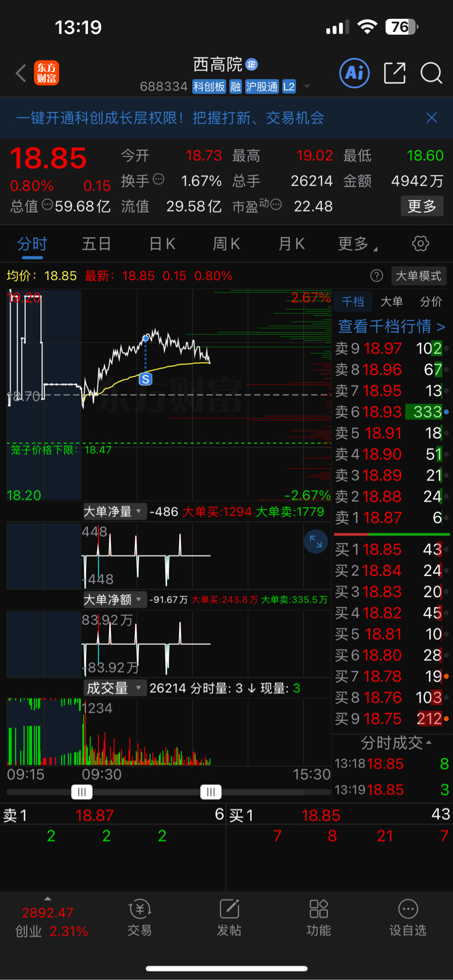
Task: Open 查看千档行情 link
Action: 392,326
